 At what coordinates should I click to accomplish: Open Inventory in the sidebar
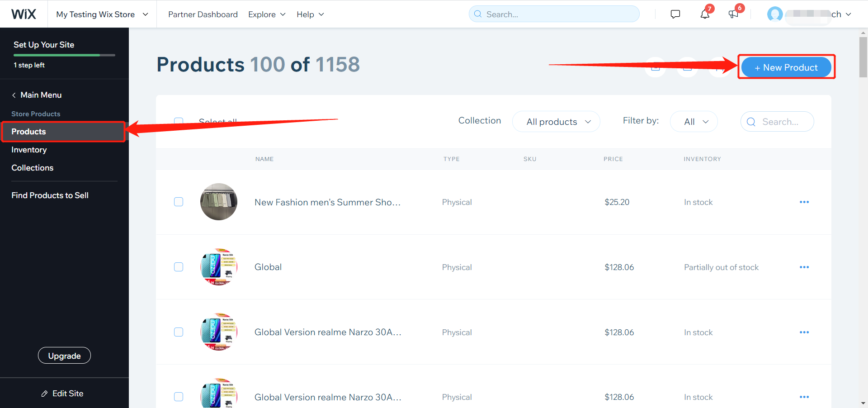click(x=29, y=150)
